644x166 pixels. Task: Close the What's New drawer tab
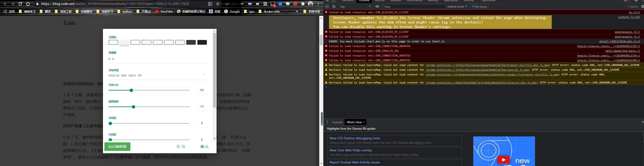(364, 122)
